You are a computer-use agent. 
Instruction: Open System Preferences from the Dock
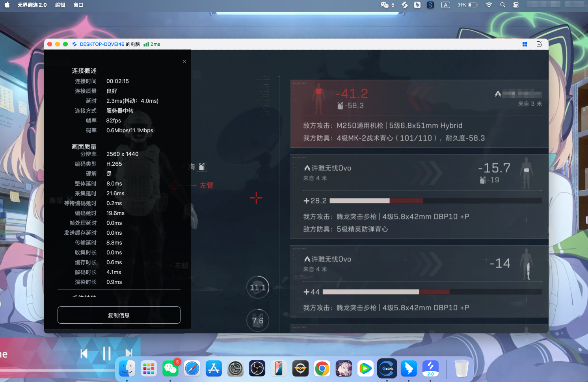click(235, 369)
